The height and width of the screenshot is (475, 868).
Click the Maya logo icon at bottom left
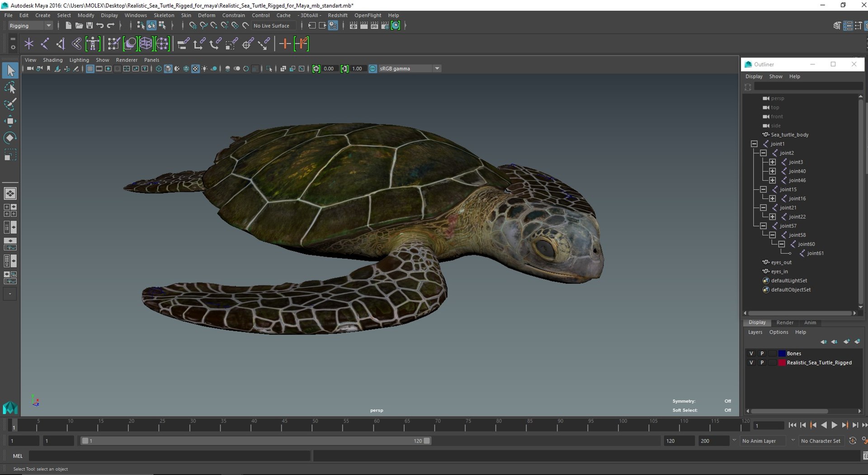coord(10,408)
